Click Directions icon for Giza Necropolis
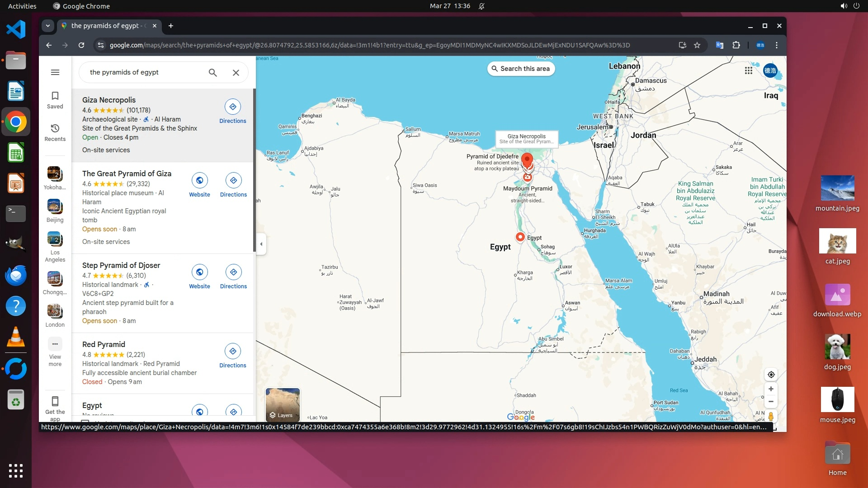Screen dimensions: 868x488 pyautogui.click(x=232, y=107)
